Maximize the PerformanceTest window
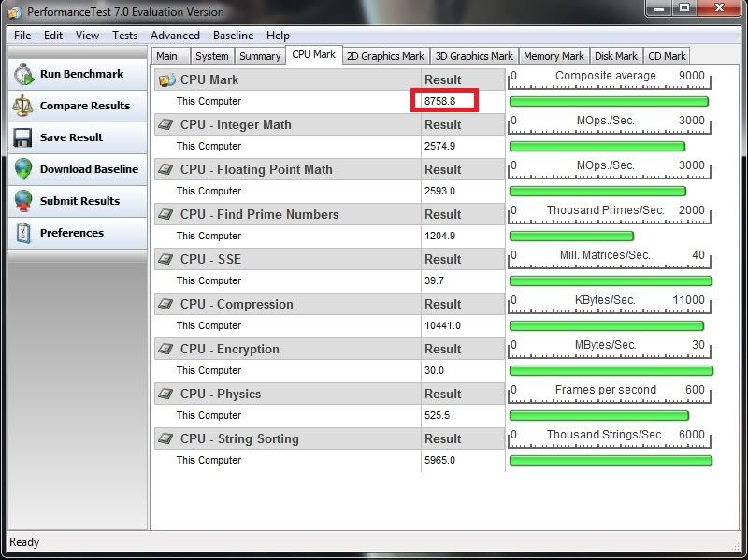This screenshot has height=560, width=748. (x=684, y=8)
